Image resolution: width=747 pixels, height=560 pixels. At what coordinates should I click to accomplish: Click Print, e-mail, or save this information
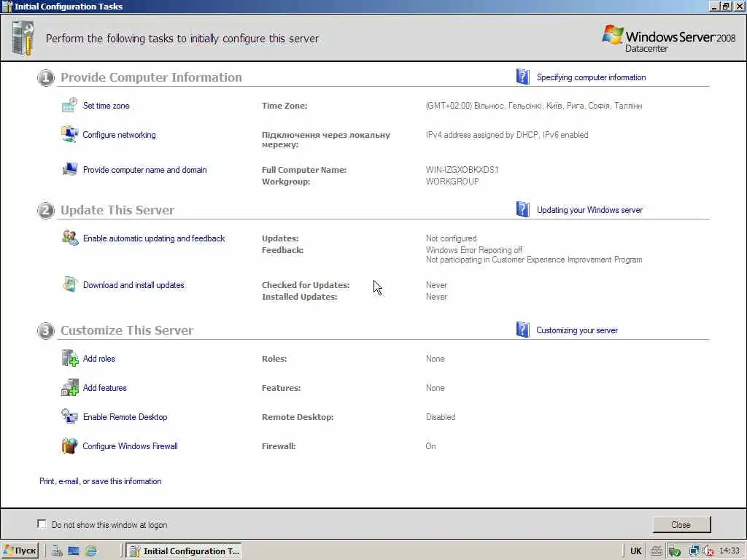click(101, 481)
